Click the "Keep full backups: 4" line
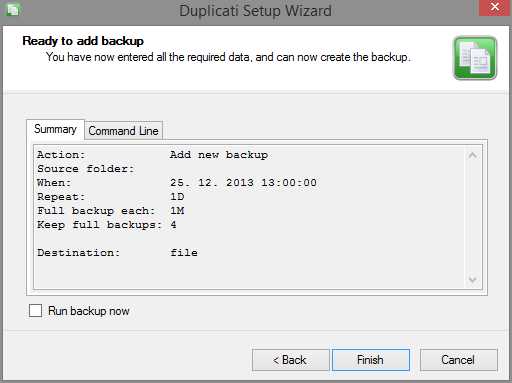Screen dimensions: 512x383 [107, 225]
